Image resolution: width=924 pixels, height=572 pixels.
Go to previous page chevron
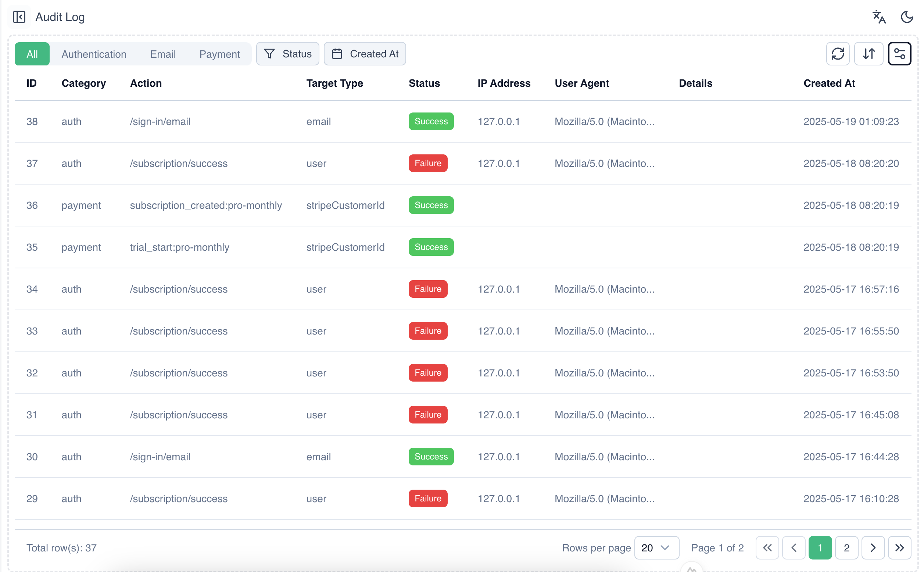793,547
